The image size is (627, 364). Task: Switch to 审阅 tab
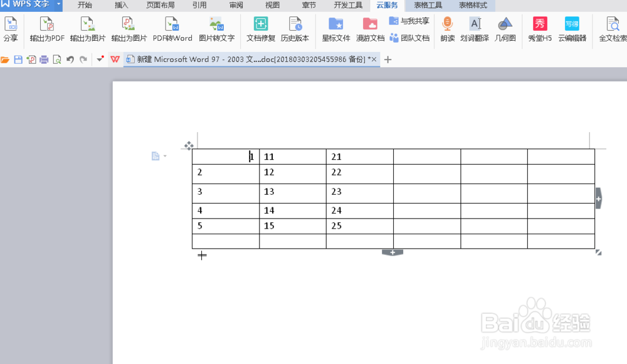(x=236, y=5)
